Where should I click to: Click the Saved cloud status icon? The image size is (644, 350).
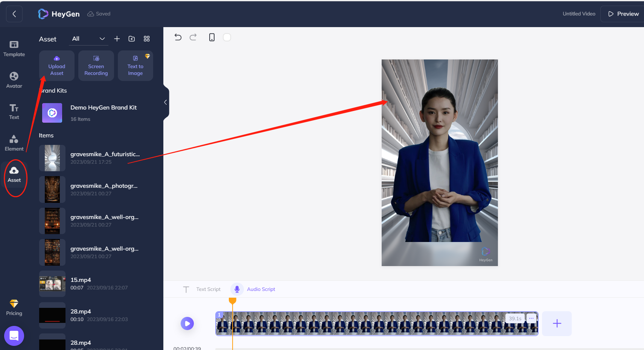point(91,14)
